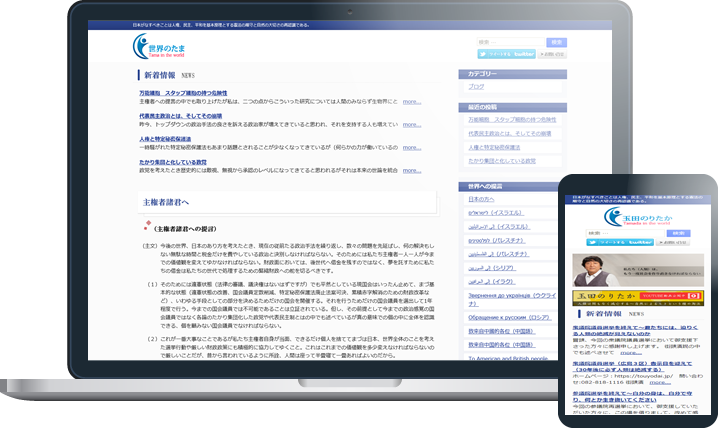Open 日本の方へ in the 世界への提言 list
Image resolution: width=718 pixels, height=428 pixels.
481,200
